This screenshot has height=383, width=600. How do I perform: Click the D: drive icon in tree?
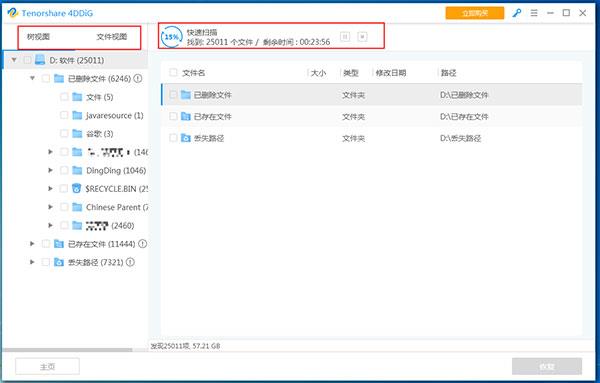(x=40, y=60)
